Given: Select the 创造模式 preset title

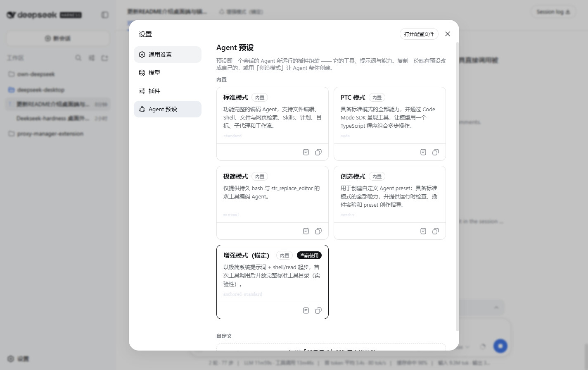Looking at the screenshot, I should click(x=353, y=177).
